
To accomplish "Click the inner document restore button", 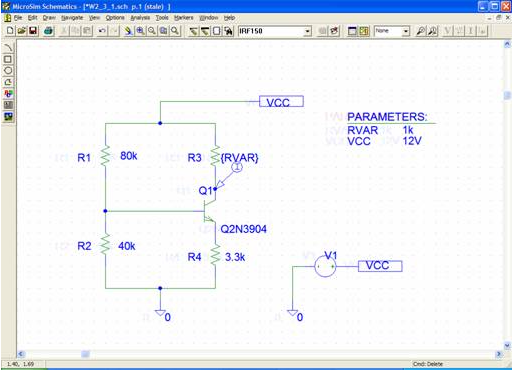I will point(499,18).
